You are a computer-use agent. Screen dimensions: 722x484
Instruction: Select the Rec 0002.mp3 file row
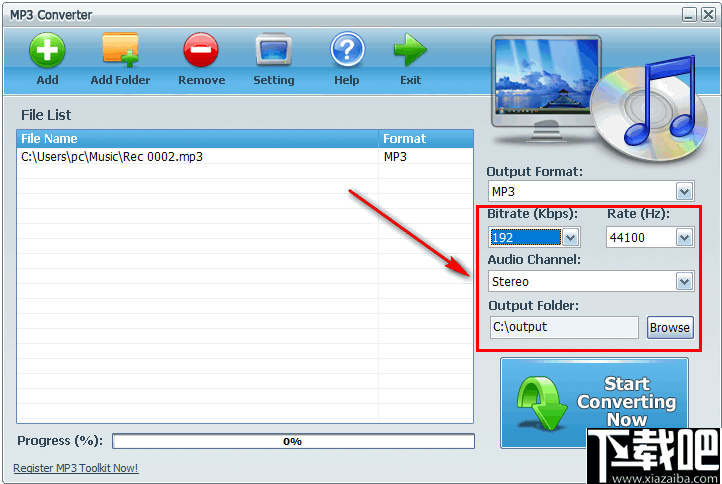245,157
